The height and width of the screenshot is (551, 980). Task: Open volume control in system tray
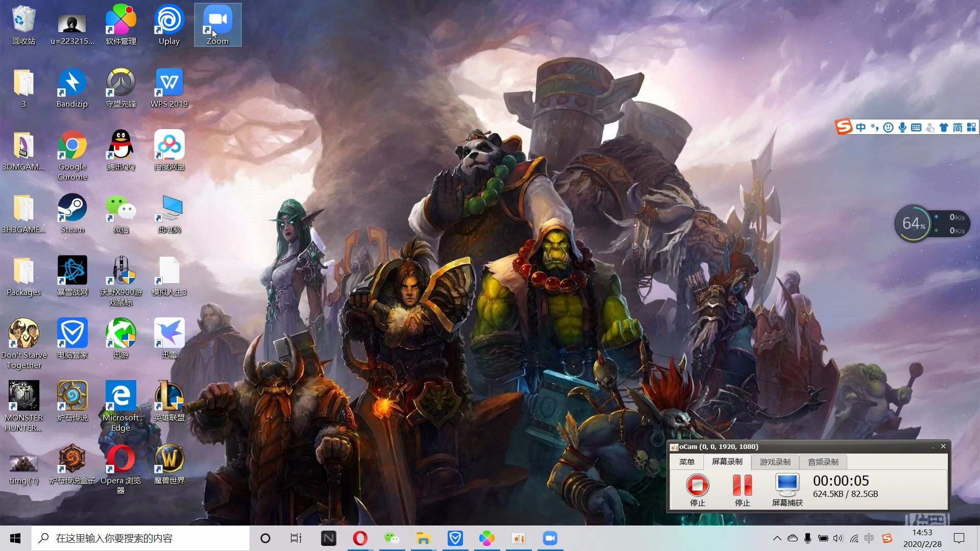click(838, 538)
